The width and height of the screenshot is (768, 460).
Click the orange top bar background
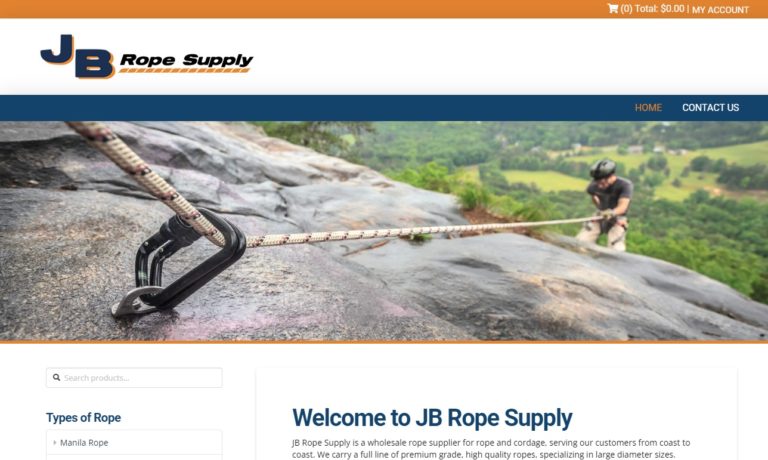coord(294,9)
